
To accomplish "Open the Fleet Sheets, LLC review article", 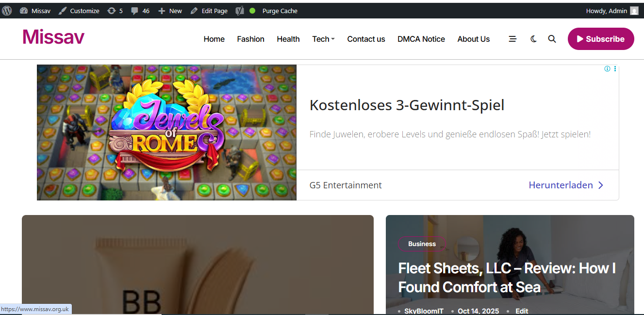I will [x=507, y=278].
